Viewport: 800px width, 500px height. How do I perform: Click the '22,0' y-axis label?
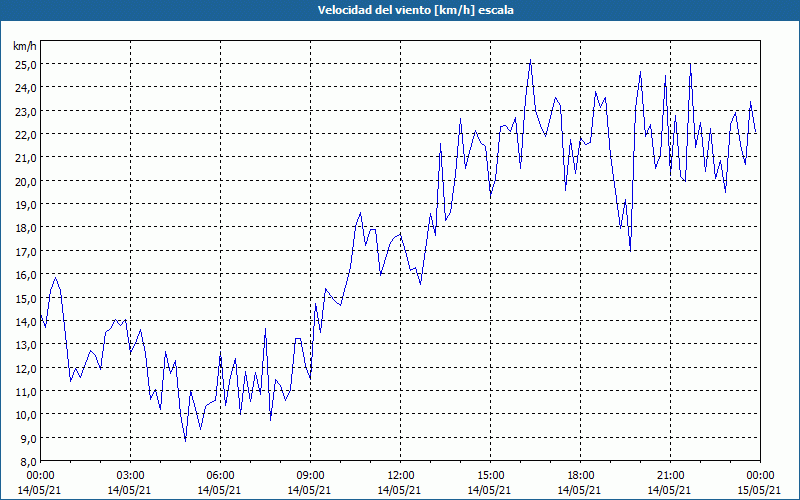point(27,135)
